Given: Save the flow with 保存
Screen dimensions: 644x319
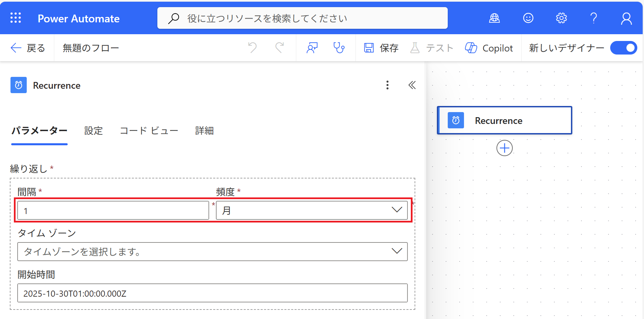Looking at the screenshot, I should click(x=381, y=48).
